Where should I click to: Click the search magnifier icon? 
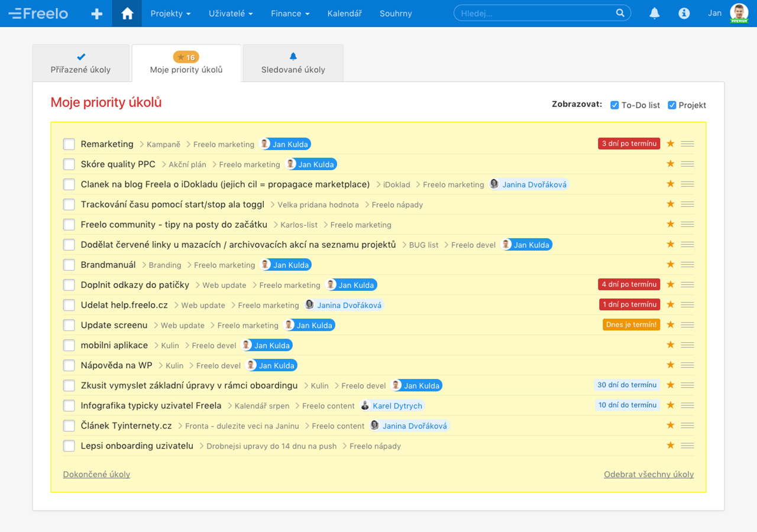click(x=620, y=13)
